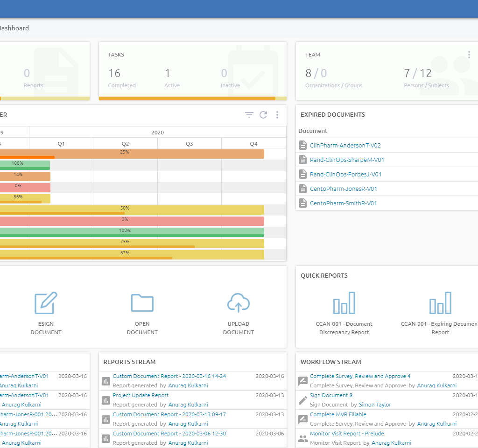Click the Open Document folder icon

click(142, 303)
